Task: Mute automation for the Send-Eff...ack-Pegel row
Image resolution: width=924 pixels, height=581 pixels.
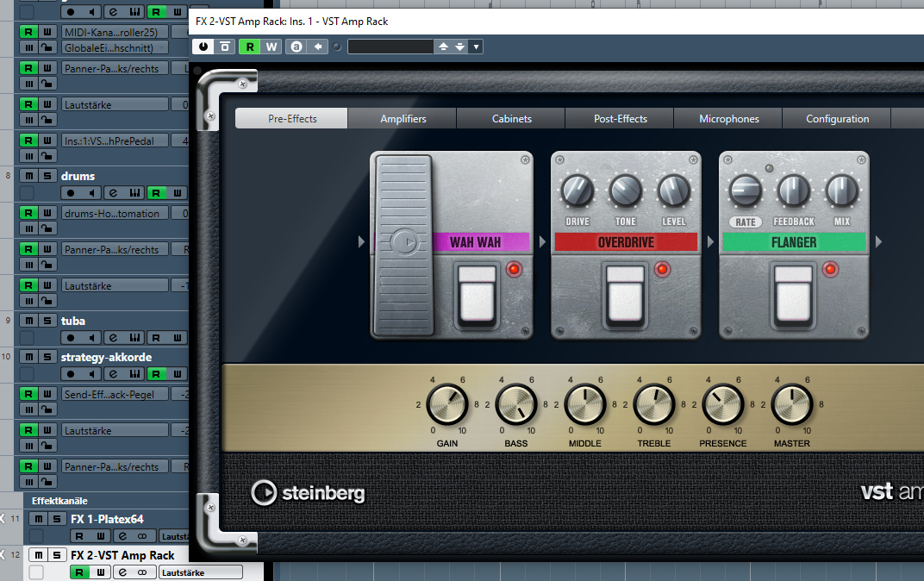Action: 29,409
